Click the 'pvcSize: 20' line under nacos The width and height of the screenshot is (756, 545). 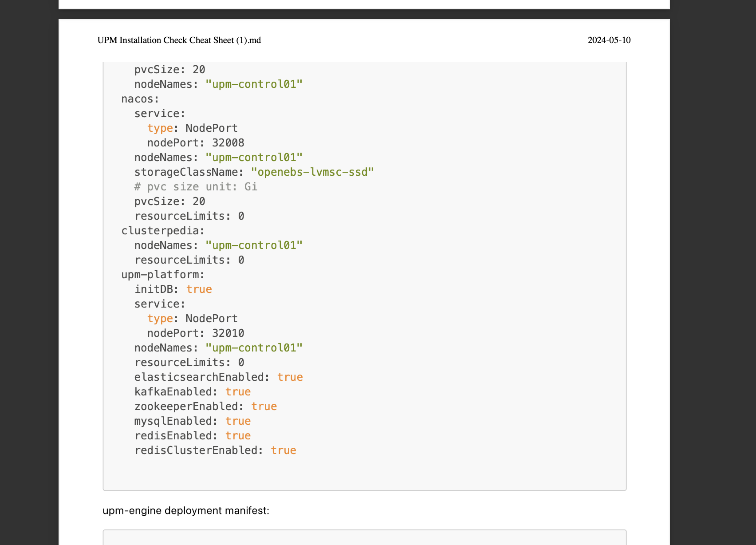pos(170,201)
